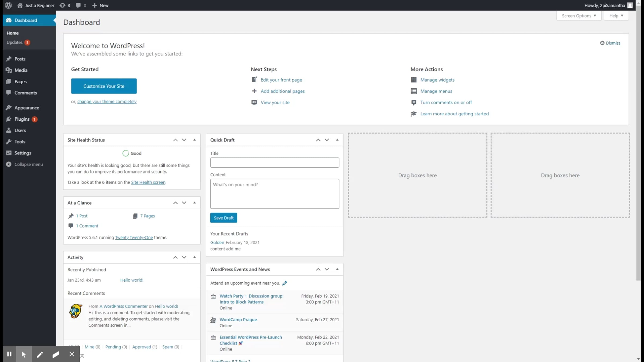The width and height of the screenshot is (644, 362).
Task: Move At a Glance box down
Action: [184, 203]
